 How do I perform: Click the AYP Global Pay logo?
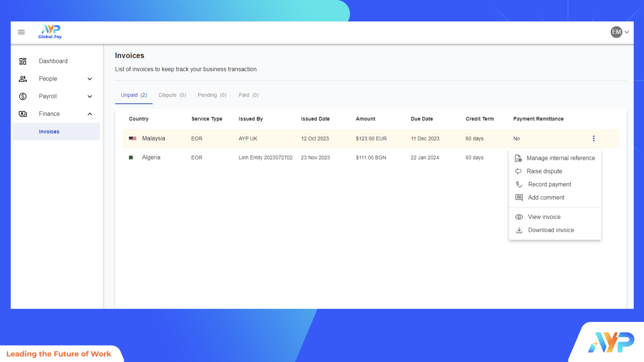[50, 32]
